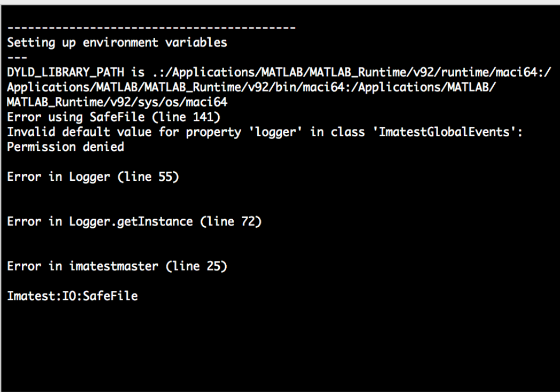Click the 'Setting up environment variables' line
The width and height of the screenshot is (560, 392).
[x=117, y=43]
